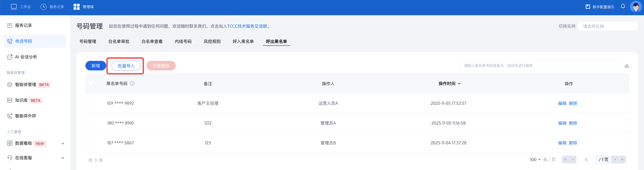
Task: Click the 2025-11-05 17:53:57 timestamp
Action: [x=448, y=103]
